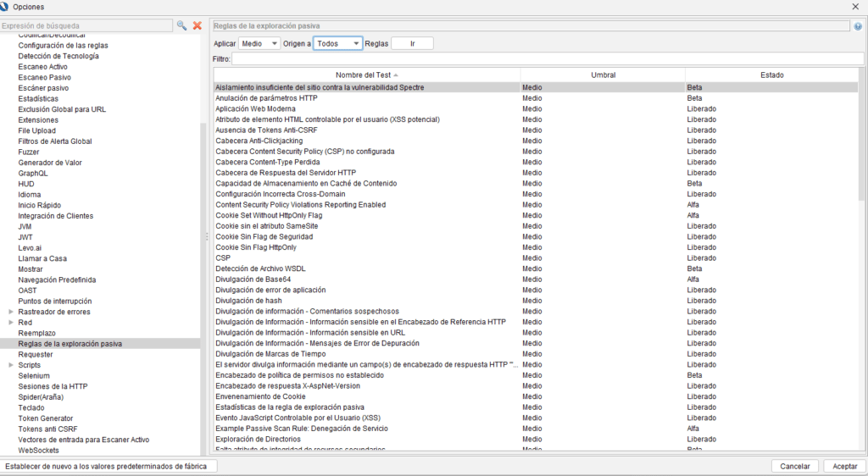Open the Aplicar threshold dropdown (Medio)
The image size is (868, 476).
tap(259, 43)
